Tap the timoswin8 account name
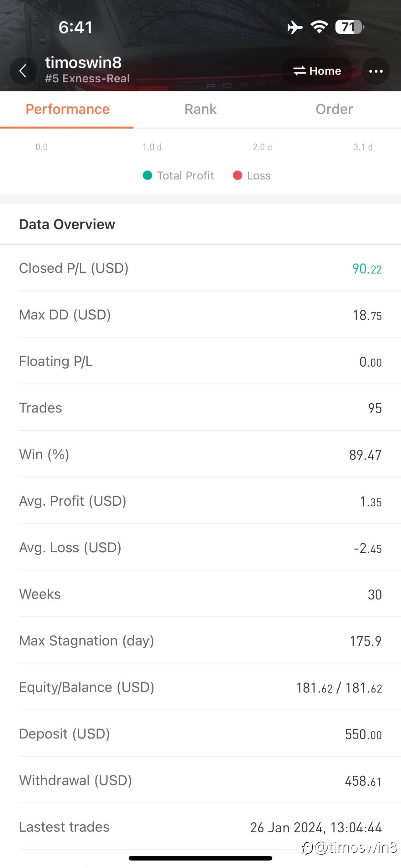The height and width of the screenshot is (868, 401). pyautogui.click(x=83, y=63)
